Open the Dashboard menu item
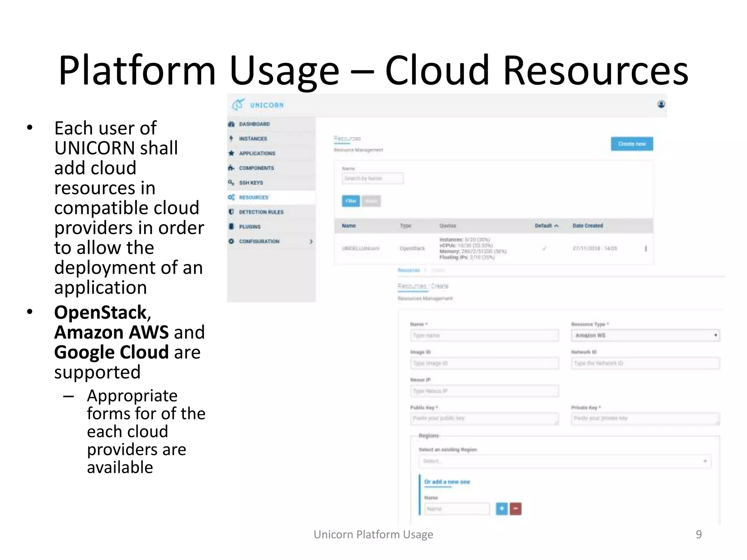Image resolution: width=747 pixels, height=560 pixels. tap(271, 124)
